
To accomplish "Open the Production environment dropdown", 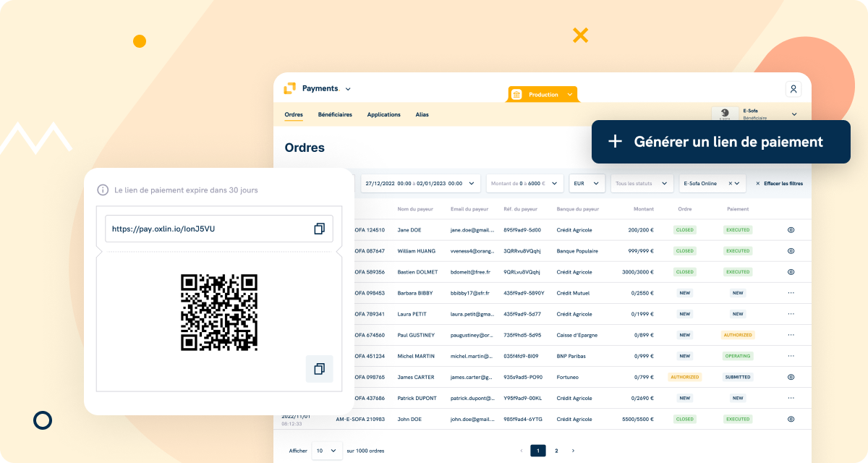I will (570, 95).
